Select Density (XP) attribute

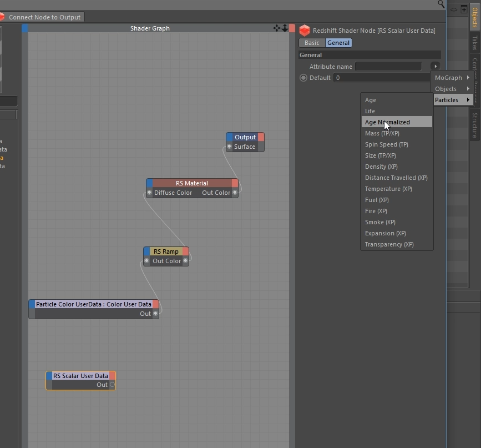pyautogui.click(x=397, y=167)
